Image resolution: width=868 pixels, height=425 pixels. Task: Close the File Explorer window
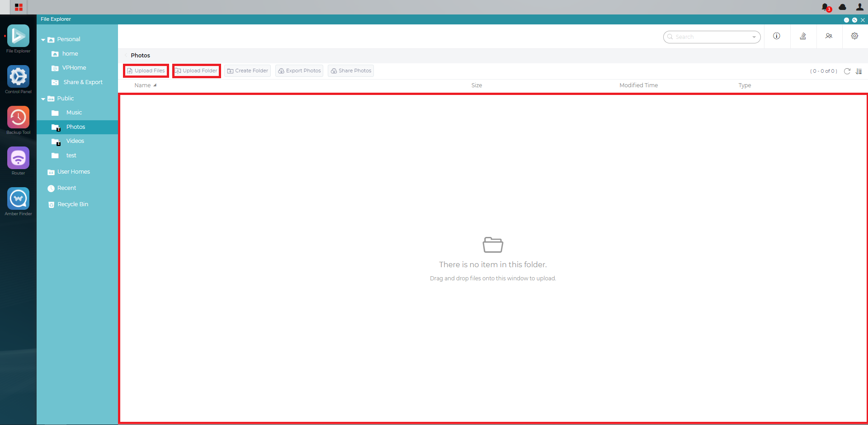tap(863, 20)
